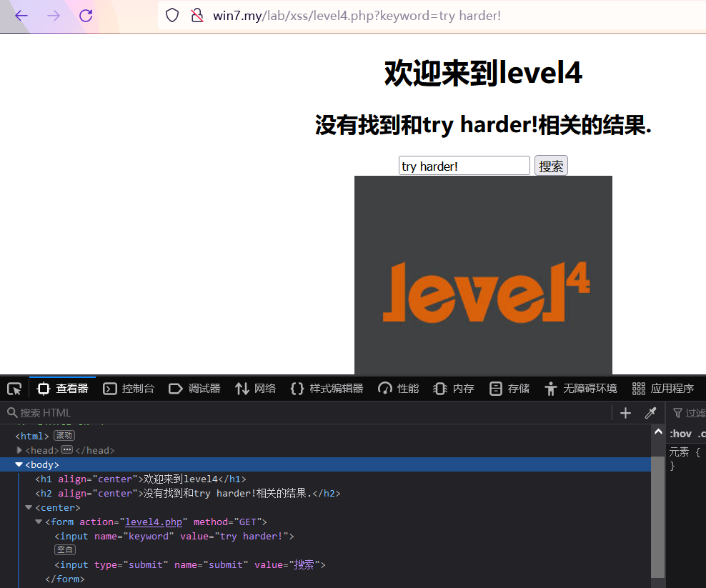Open the level4.php action link
Screen dimensions: 706x588
point(153,522)
